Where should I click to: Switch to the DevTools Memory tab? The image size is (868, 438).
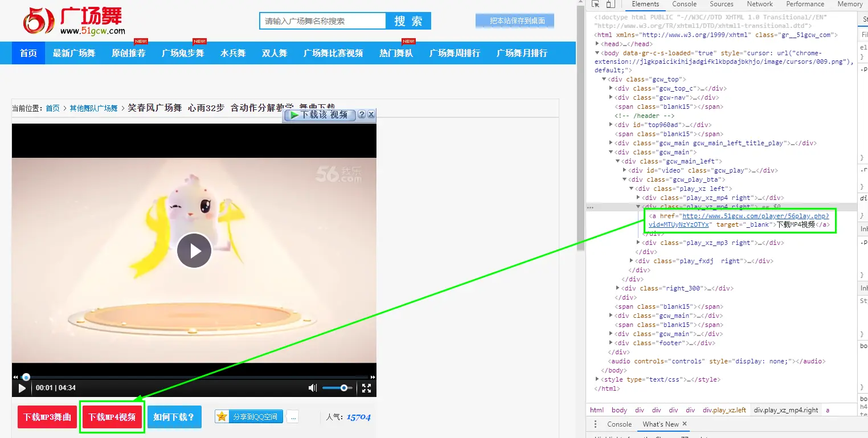(850, 4)
